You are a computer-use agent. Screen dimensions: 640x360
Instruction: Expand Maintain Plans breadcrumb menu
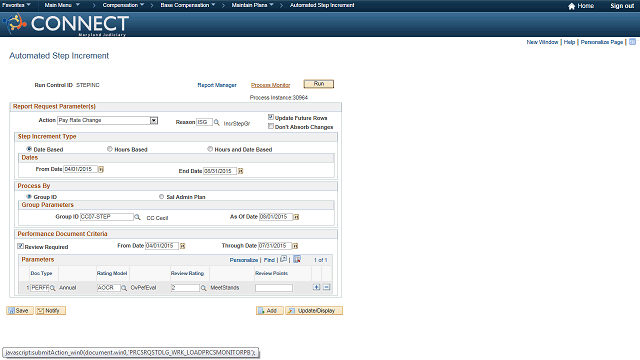coord(253,5)
